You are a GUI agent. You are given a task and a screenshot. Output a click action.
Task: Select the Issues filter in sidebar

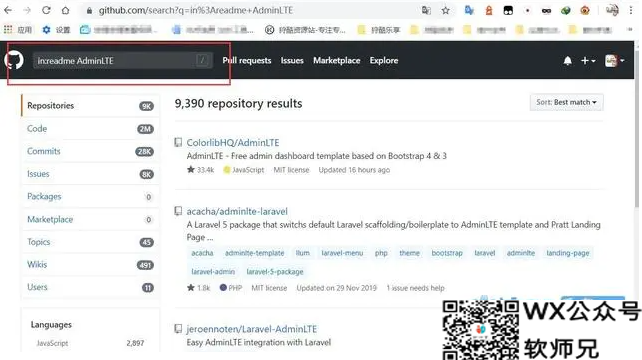(x=90, y=174)
